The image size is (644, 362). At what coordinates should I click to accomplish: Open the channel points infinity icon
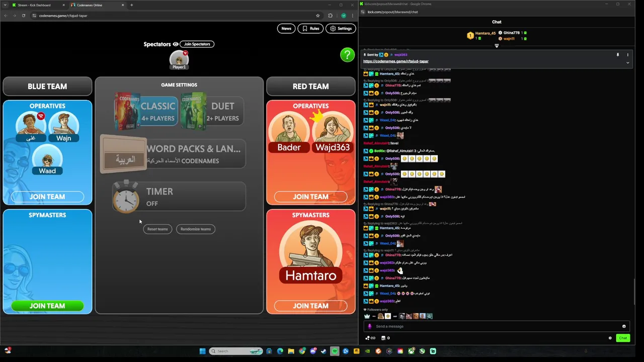tap(370, 338)
